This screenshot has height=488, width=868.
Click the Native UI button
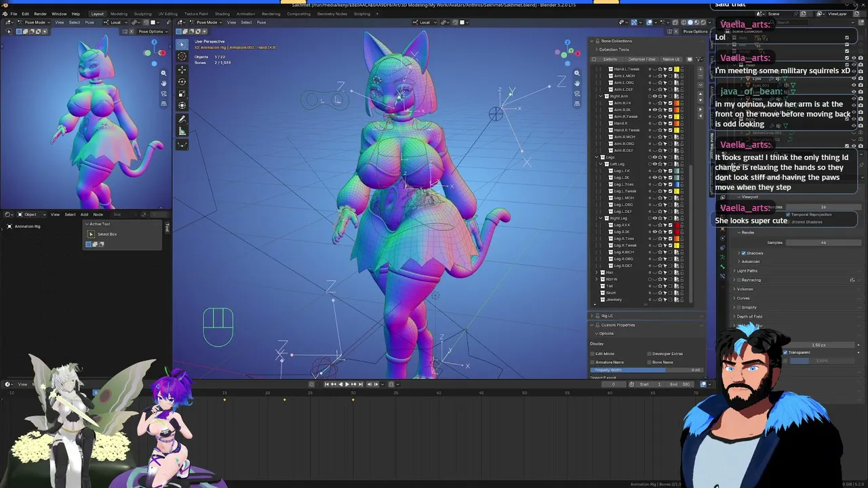point(671,59)
